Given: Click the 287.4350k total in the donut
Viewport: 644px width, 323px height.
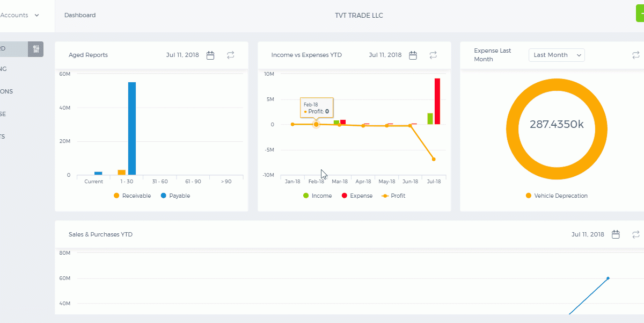Looking at the screenshot, I should [557, 124].
